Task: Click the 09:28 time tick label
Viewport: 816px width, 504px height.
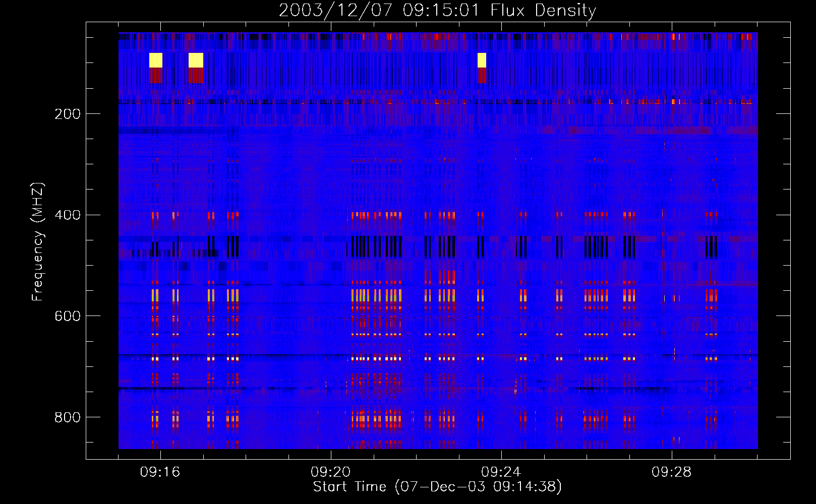Action: (672, 472)
